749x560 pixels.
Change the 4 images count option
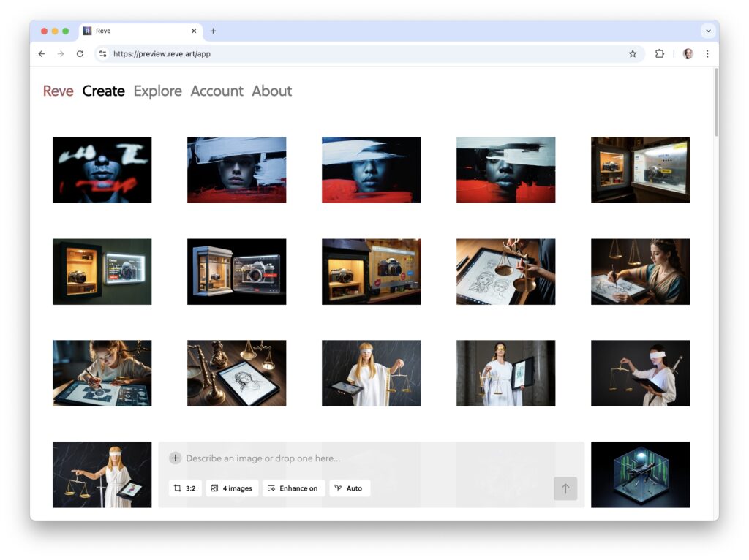232,488
